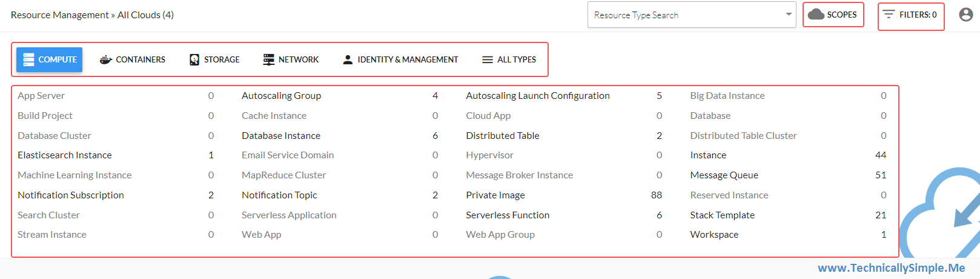
Task: Expand the Resource Type Search dropdown arrow
Action: tap(789, 15)
